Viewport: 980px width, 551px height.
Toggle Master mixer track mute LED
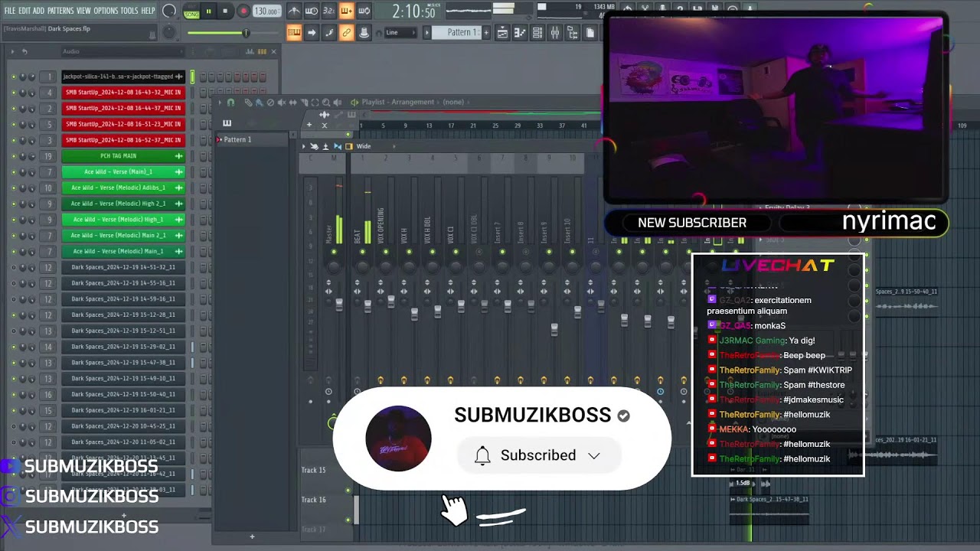coord(333,252)
